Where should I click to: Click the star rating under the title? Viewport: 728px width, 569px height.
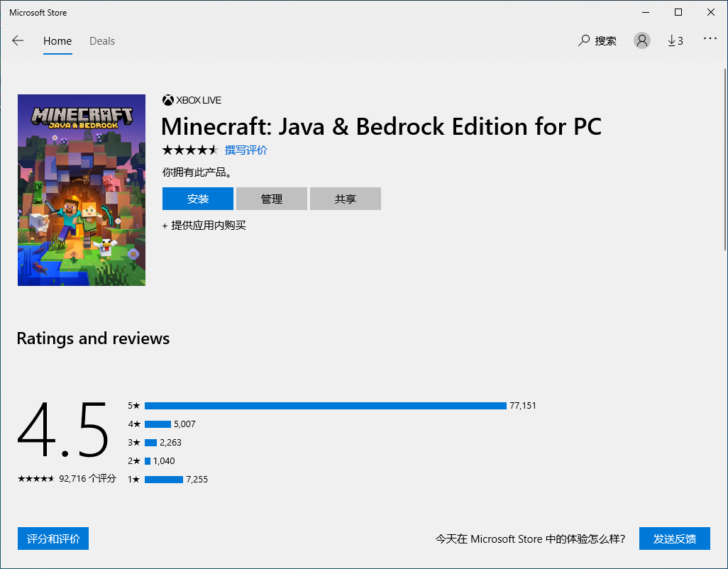[x=189, y=150]
